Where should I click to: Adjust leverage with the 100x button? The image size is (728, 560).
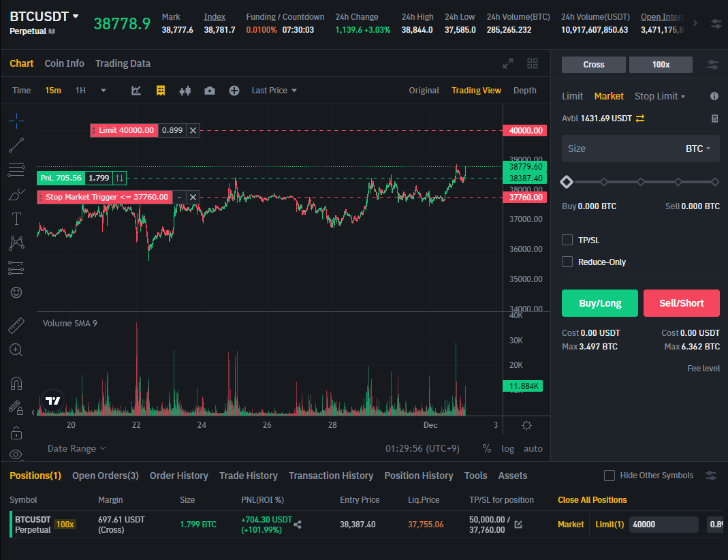click(661, 65)
